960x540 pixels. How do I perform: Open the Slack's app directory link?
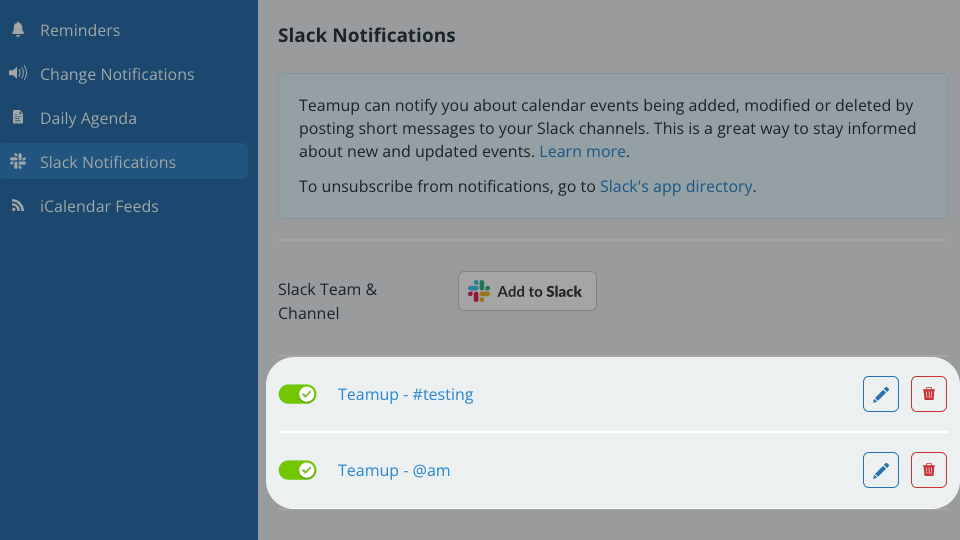click(x=676, y=186)
